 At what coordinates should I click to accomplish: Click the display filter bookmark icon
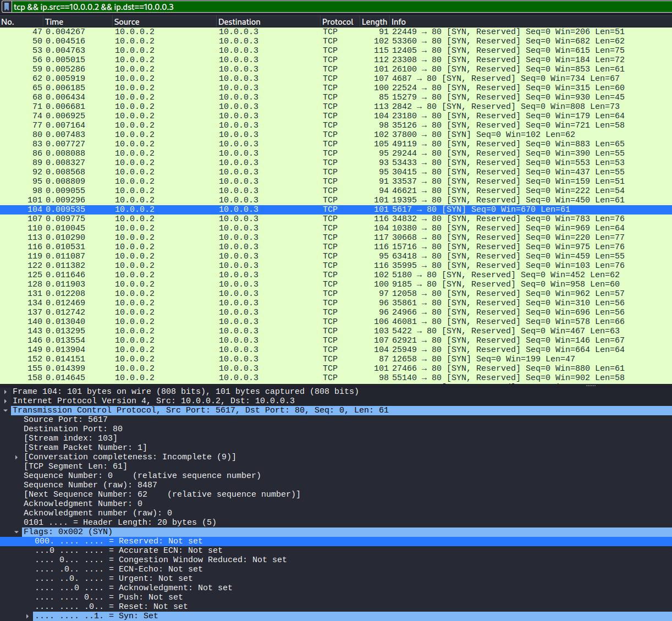(x=7, y=7)
